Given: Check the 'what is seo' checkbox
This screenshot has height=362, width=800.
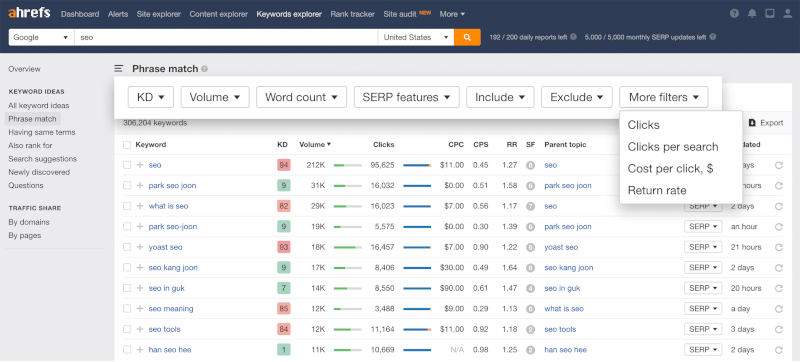Looking at the screenshot, I should 127,206.
